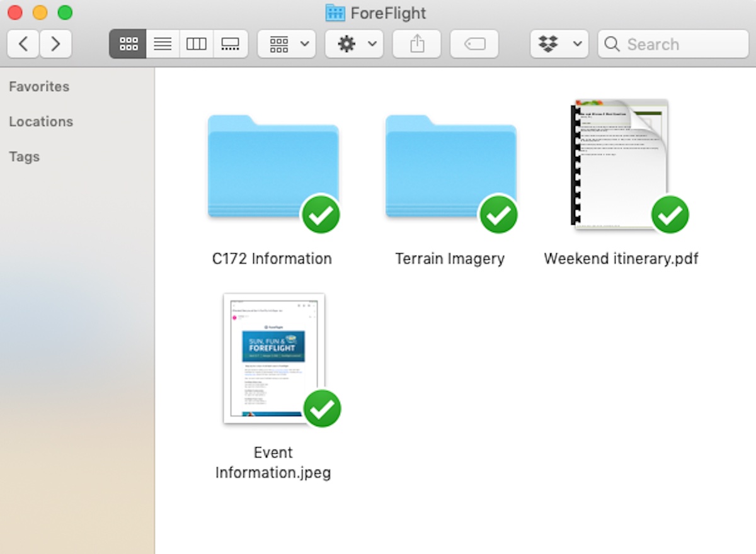Click the Back navigation arrow
Viewport: 756px width, 554px height.
23,44
